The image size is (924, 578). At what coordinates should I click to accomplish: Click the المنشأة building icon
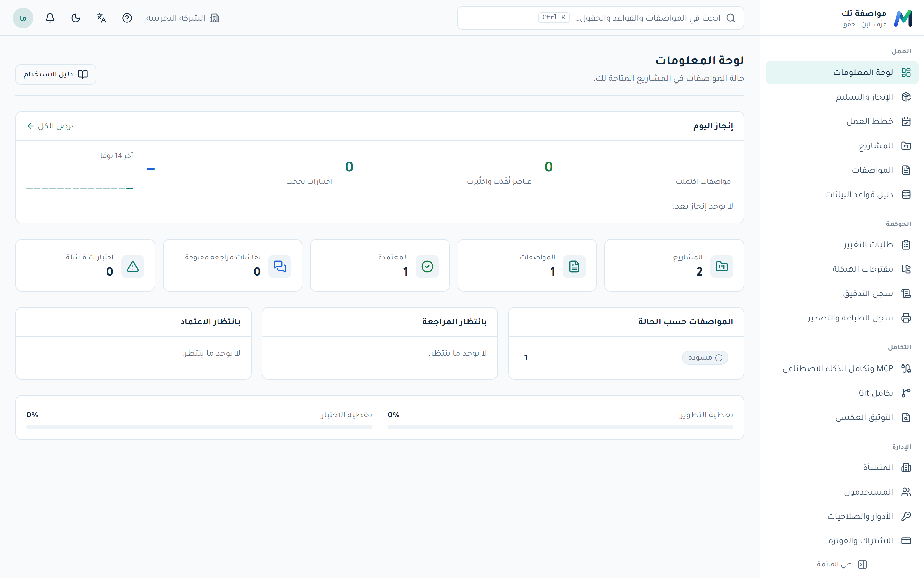point(906,468)
